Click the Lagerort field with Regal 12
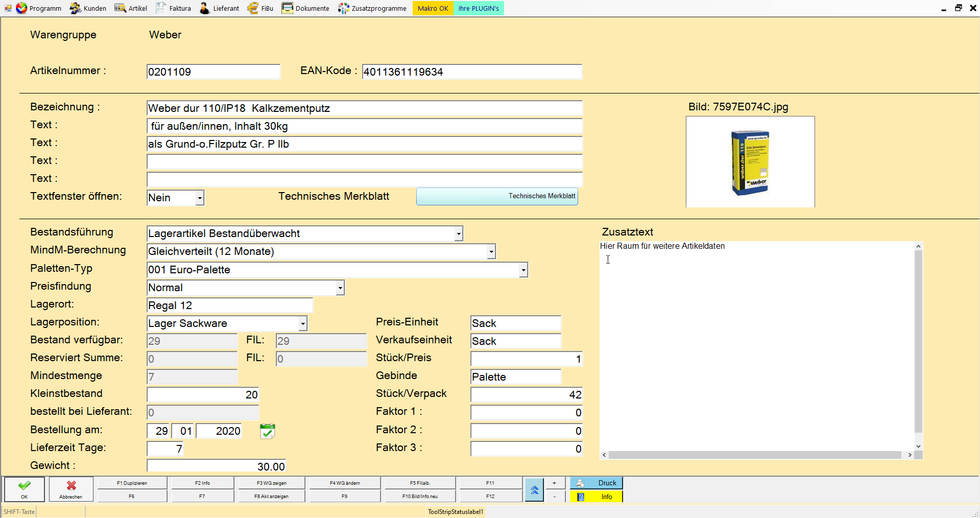This screenshot has height=518, width=980. point(230,305)
